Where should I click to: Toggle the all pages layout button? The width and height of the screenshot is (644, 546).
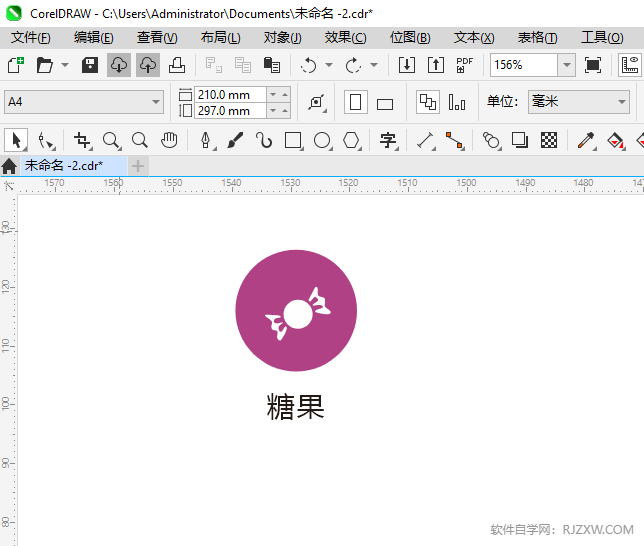pyautogui.click(x=428, y=102)
